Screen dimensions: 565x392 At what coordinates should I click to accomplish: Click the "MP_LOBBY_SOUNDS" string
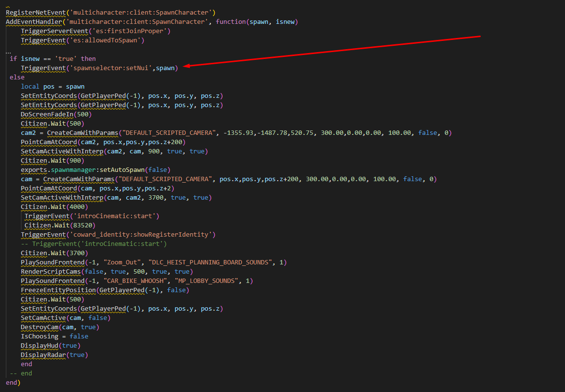click(x=207, y=280)
